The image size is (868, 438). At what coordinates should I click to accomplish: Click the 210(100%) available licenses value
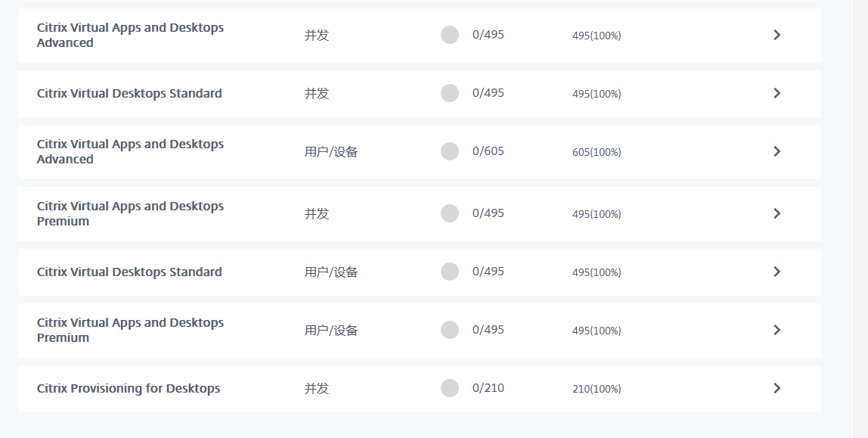[597, 389]
